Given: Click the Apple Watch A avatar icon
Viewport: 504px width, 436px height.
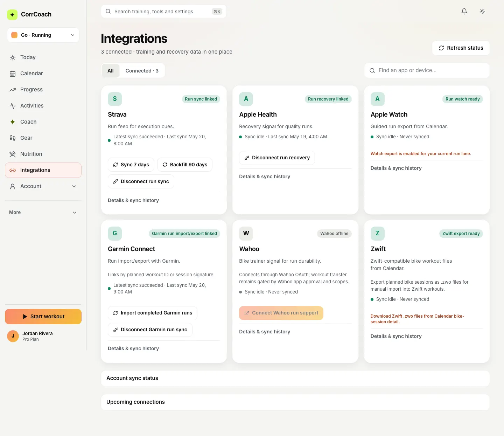Looking at the screenshot, I should coord(378,99).
